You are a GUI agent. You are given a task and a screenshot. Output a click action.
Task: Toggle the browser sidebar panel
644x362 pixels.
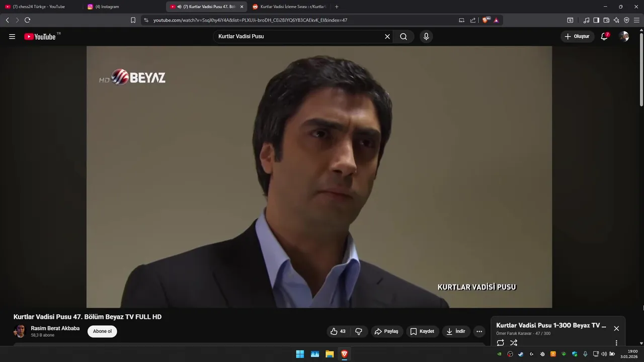pyautogui.click(x=596, y=20)
